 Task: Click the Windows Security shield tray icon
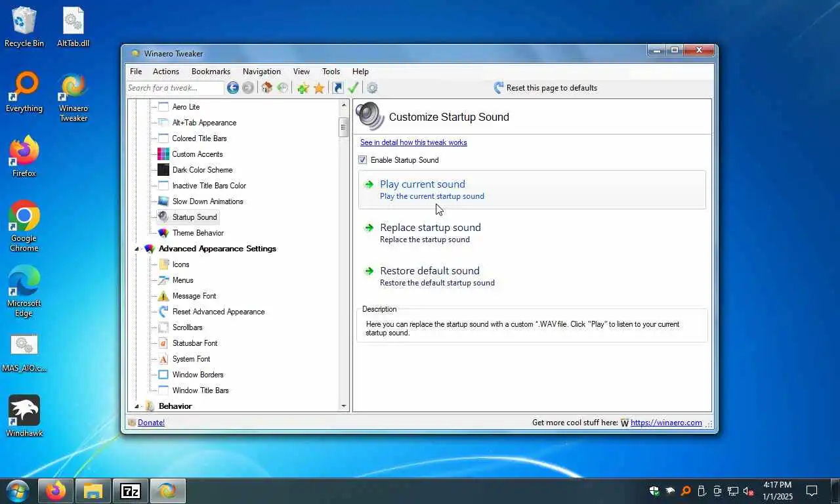tap(654, 491)
